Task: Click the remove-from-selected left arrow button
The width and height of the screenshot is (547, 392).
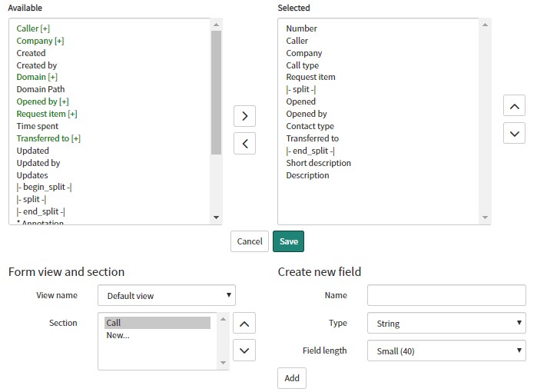Action: tap(244, 143)
